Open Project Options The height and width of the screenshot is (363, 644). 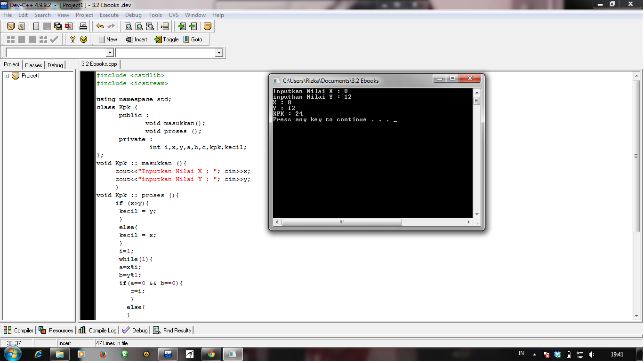click(x=207, y=26)
